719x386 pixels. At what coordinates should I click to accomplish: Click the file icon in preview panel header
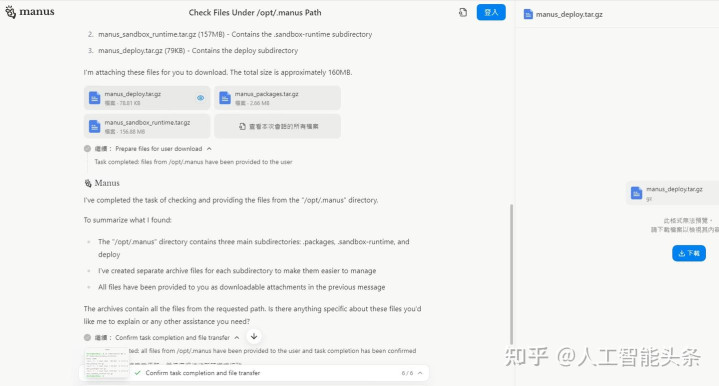click(x=528, y=14)
